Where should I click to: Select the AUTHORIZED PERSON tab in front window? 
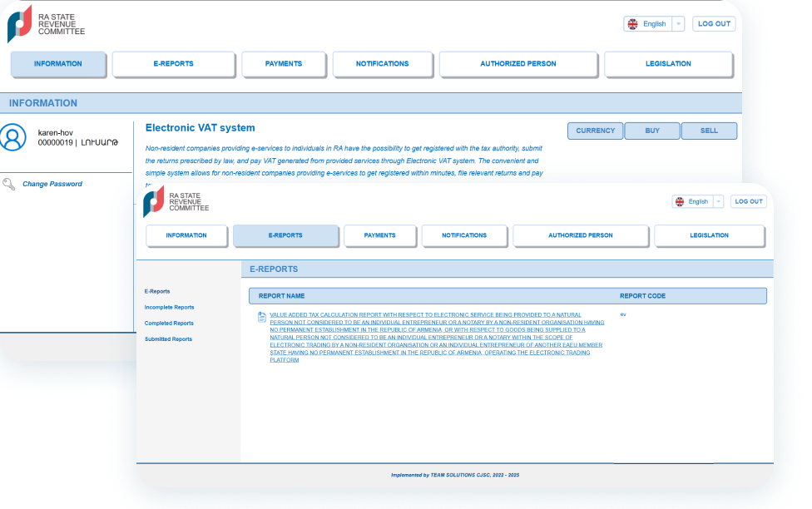point(580,235)
